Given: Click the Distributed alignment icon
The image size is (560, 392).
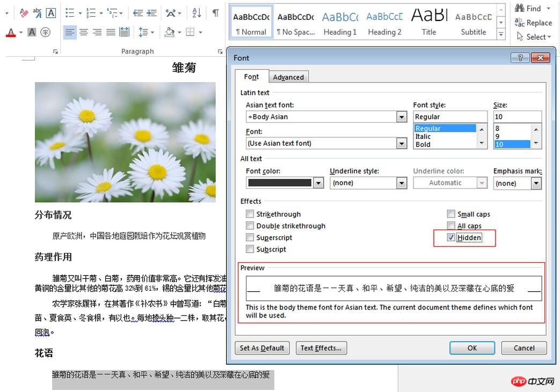Looking at the screenshot, I should click(x=124, y=33).
